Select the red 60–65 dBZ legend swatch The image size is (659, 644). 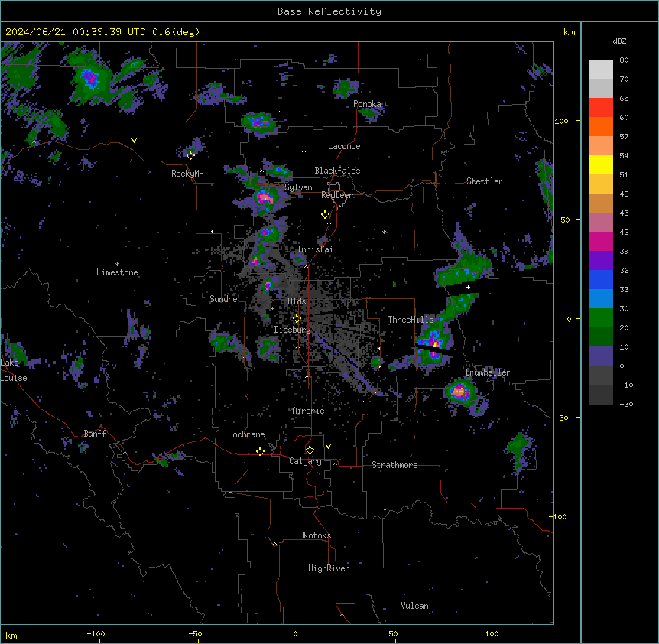(601, 107)
